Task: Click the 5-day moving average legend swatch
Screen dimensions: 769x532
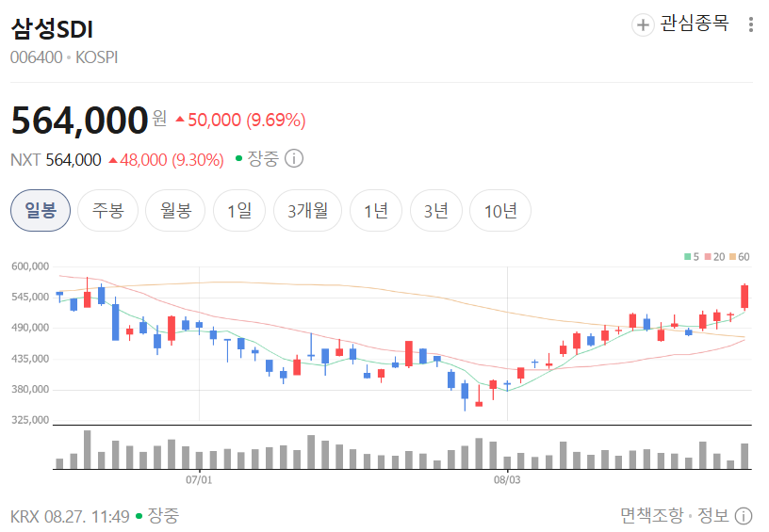Action: (x=688, y=257)
